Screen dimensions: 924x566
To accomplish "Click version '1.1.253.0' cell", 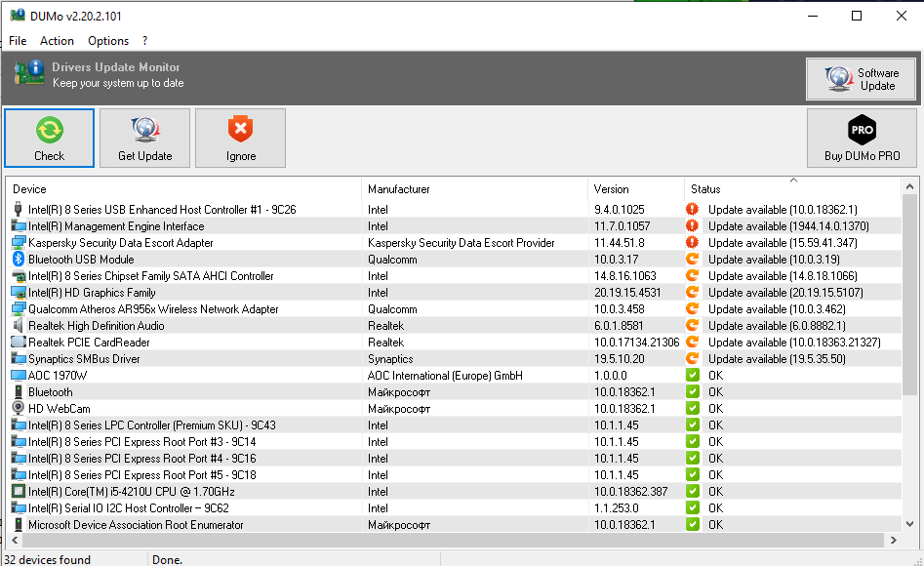I will [616, 508].
